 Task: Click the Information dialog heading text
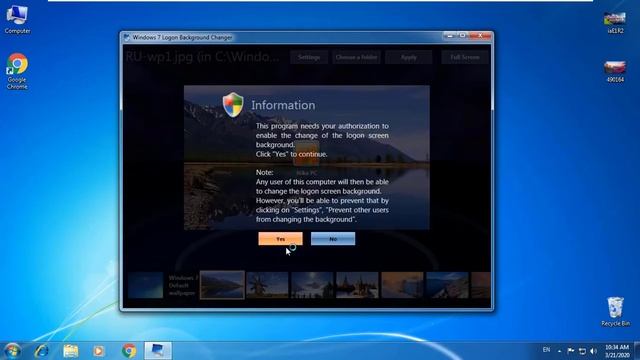point(283,105)
